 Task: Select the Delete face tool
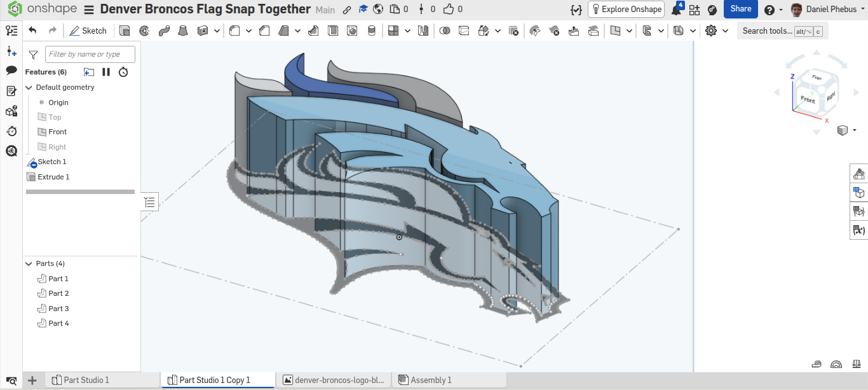(554, 31)
